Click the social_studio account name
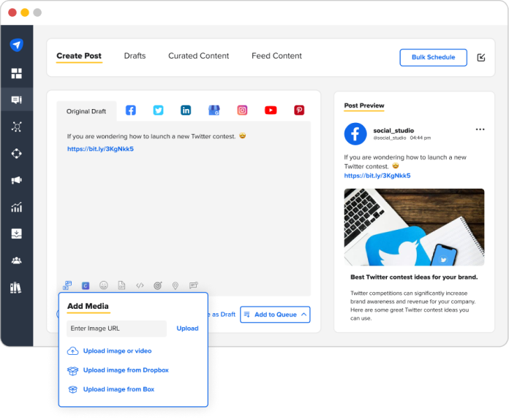The height and width of the screenshot is (420, 509). (393, 130)
